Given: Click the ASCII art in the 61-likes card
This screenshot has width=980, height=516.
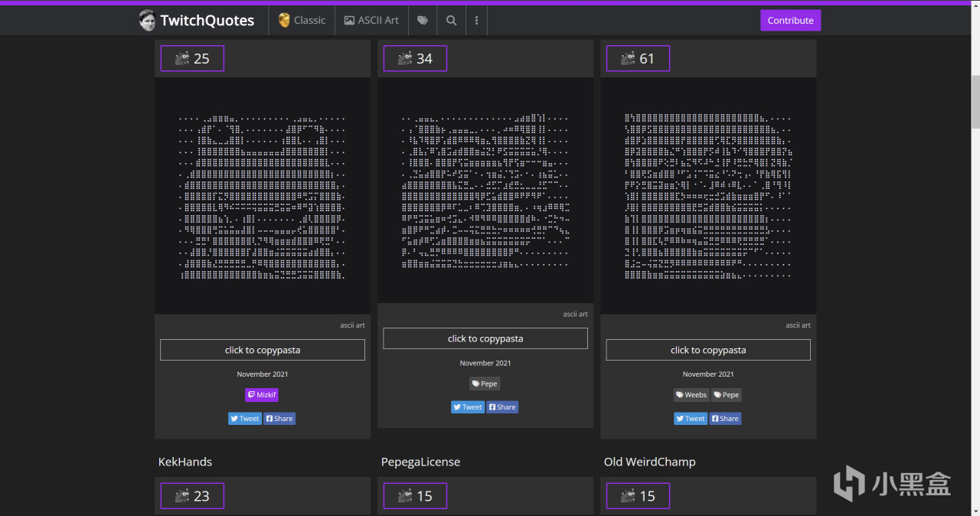Looking at the screenshot, I should pyautogui.click(x=708, y=197).
